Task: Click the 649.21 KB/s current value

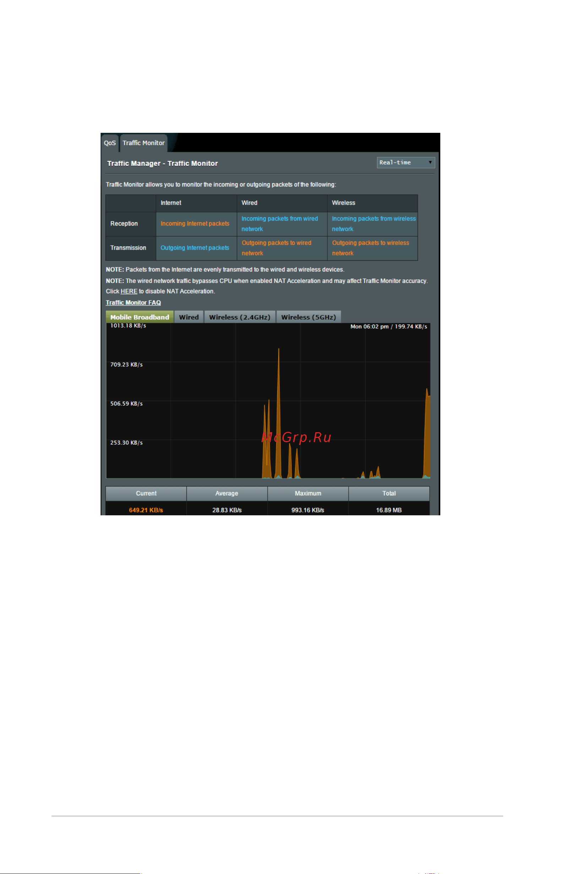Action: click(x=146, y=510)
